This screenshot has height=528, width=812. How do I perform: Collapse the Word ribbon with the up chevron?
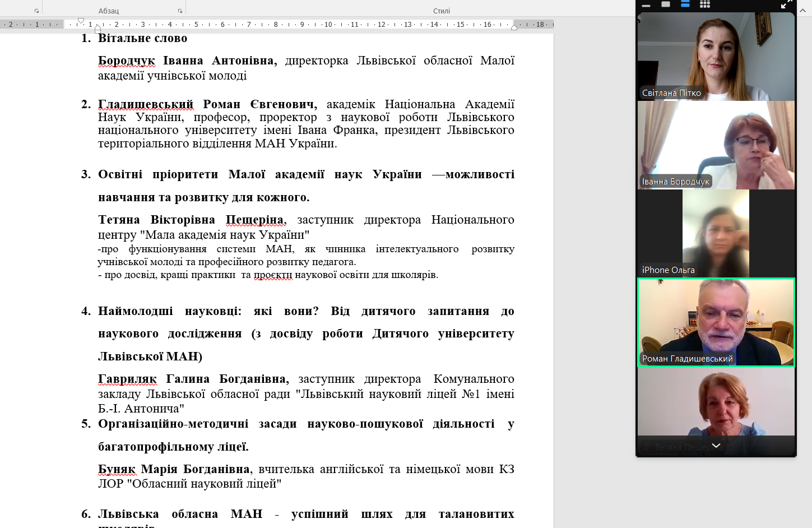[x=802, y=11]
